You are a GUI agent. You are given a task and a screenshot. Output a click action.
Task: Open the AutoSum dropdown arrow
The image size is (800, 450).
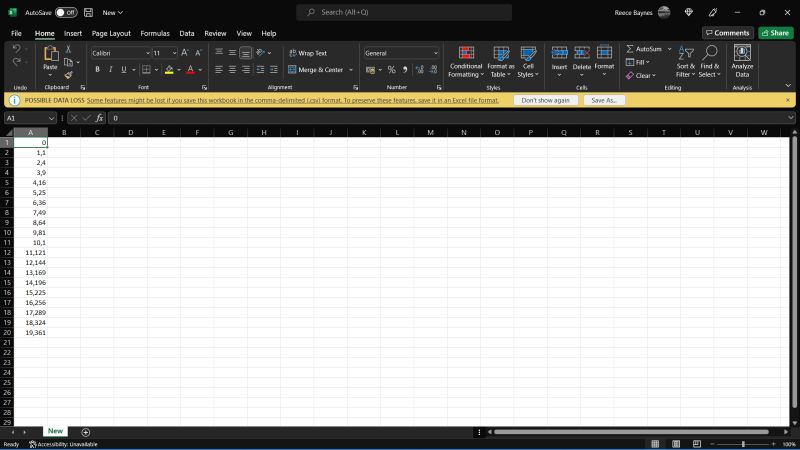[669, 49]
